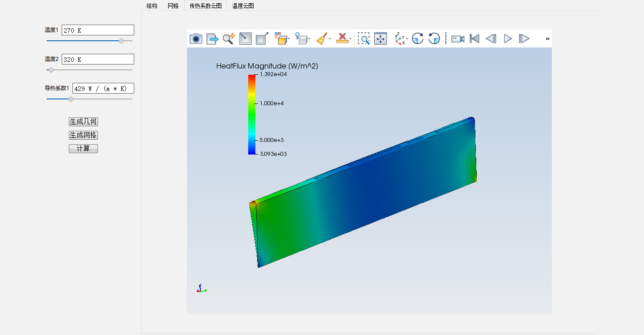This screenshot has height=335, width=644.
Task: Click the 5.000e+3 legend tick label
Action: [272, 140]
